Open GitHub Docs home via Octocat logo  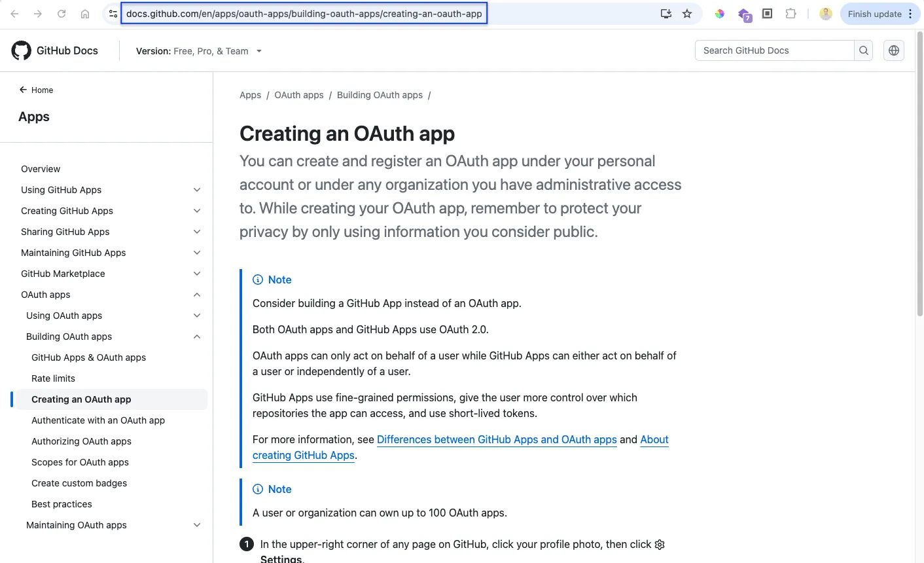click(x=22, y=50)
